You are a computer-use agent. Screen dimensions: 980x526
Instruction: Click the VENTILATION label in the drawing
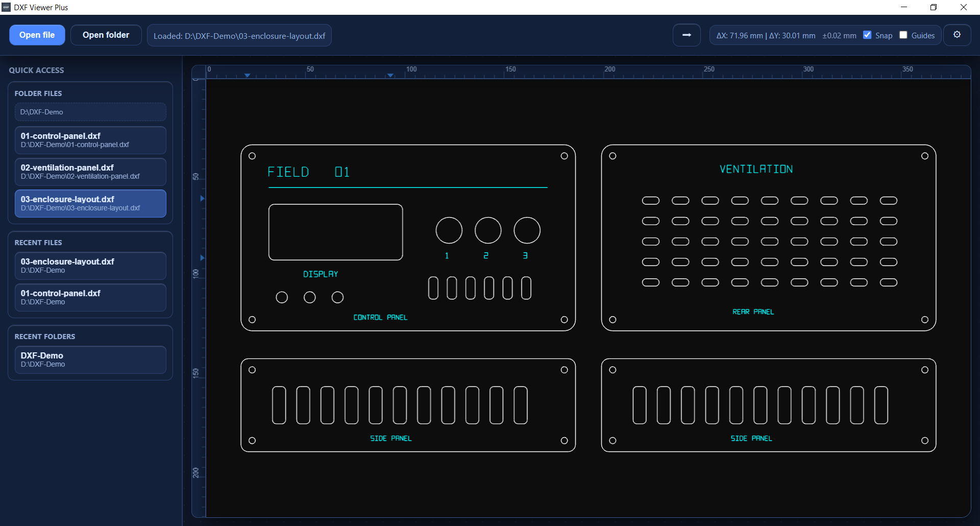tap(756, 169)
